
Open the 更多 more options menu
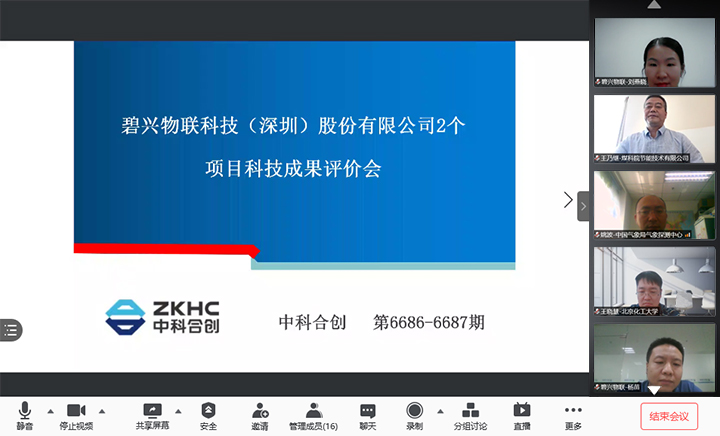573,416
